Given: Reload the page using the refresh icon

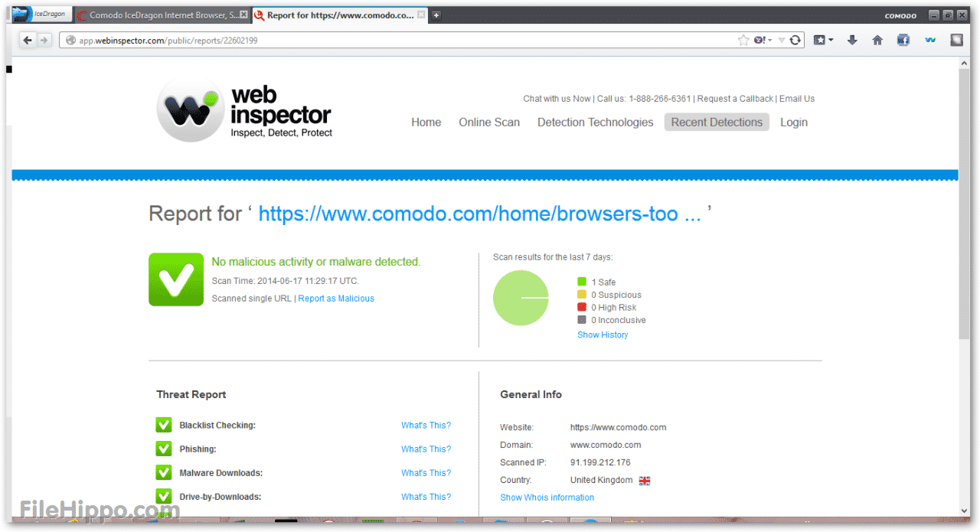Looking at the screenshot, I should coord(795,41).
